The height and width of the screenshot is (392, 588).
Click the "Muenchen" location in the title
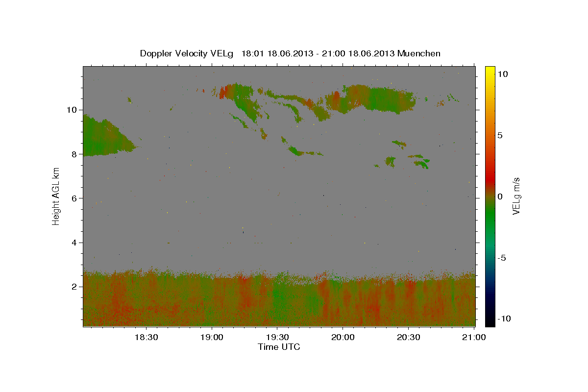pos(419,53)
